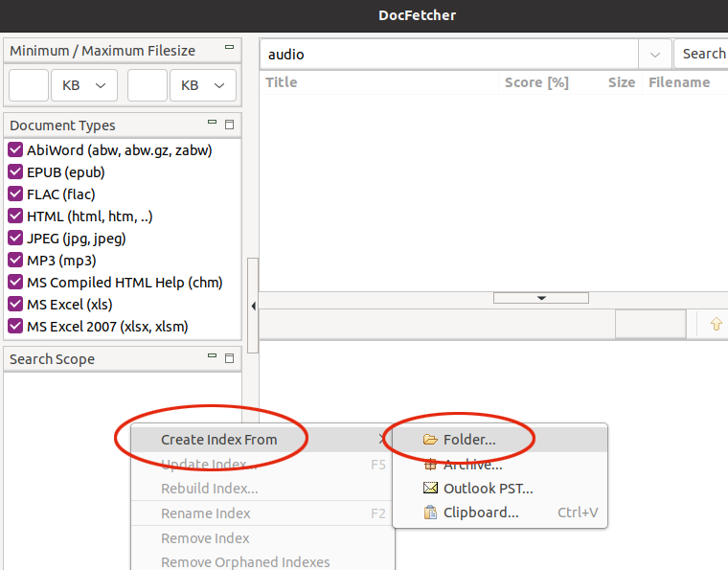
Task: Select Remove Index menu entry
Action: coord(262,538)
